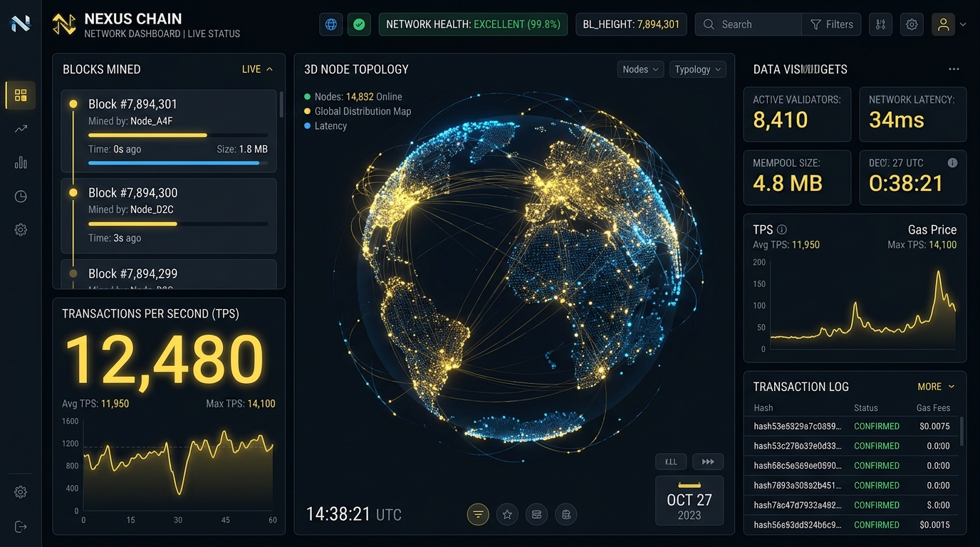The height and width of the screenshot is (547, 980).
Task: Open the three-dots menu of the Data widgets panel
Action: pos(954,69)
